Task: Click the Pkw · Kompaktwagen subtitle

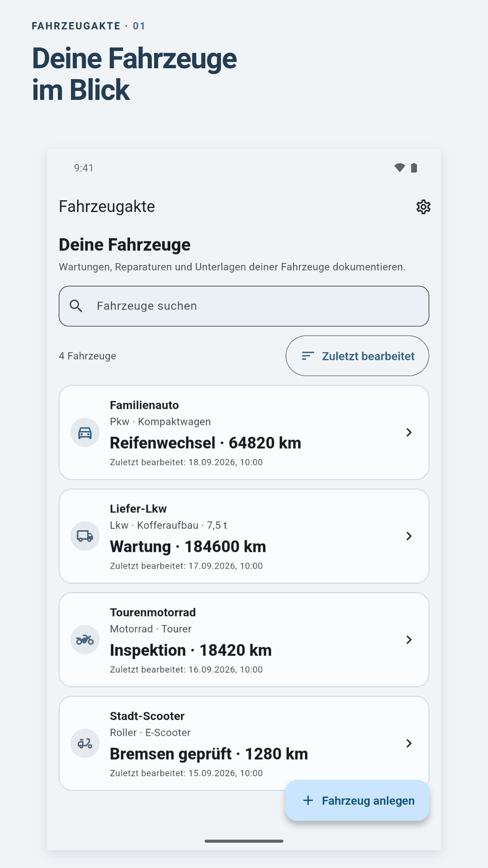Action: [x=160, y=422]
